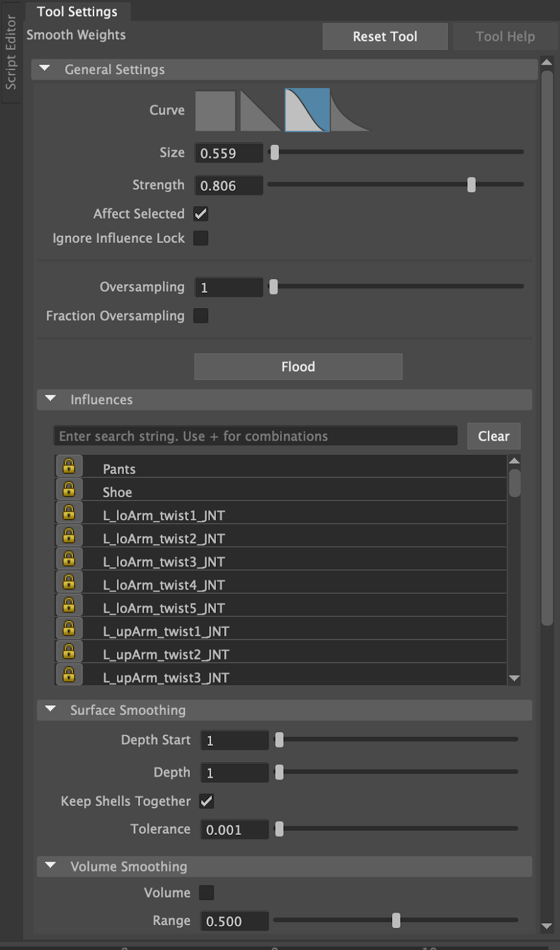Select L_upArm_twist2_JNT in influences list
The height and width of the screenshot is (950, 560).
click(281, 652)
